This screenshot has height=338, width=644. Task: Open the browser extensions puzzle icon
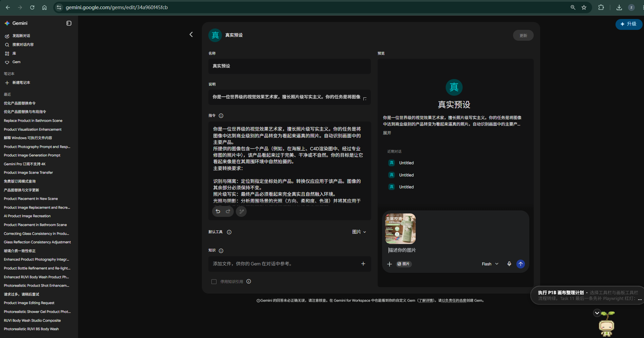click(601, 7)
